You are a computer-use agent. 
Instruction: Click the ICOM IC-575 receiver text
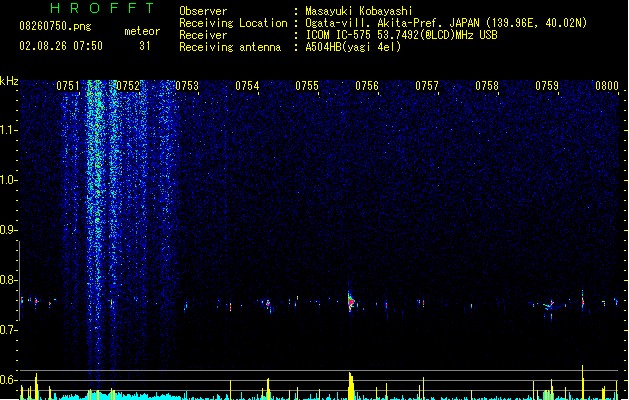point(401,35)
